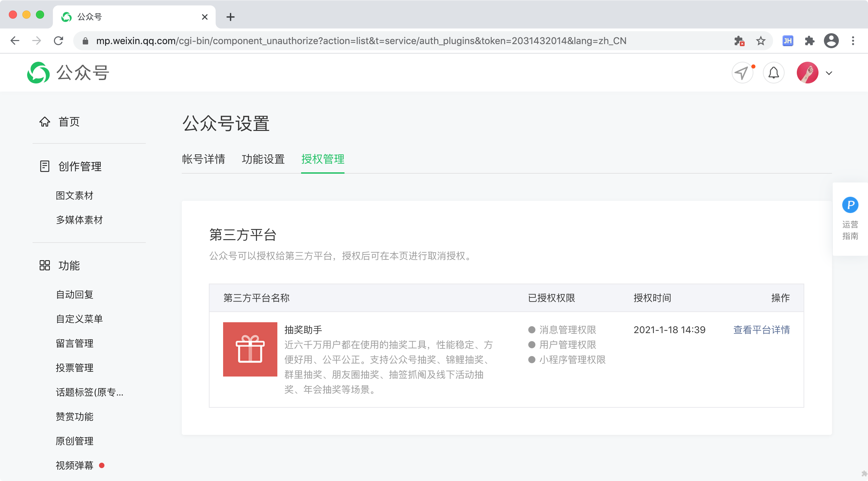Click the browser address bar URL
868x481 pixels.
(x=361, y=41)
